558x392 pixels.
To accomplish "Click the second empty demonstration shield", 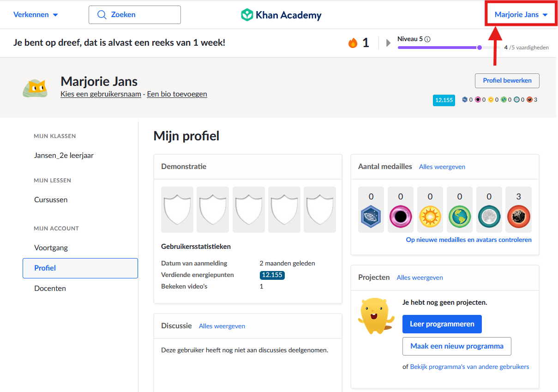I will tap(213, 209).
